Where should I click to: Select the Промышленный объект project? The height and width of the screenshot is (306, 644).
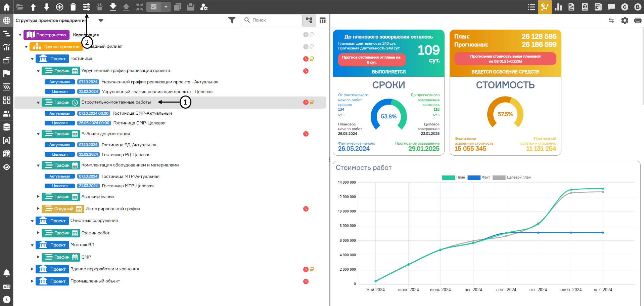coord(95,281)
